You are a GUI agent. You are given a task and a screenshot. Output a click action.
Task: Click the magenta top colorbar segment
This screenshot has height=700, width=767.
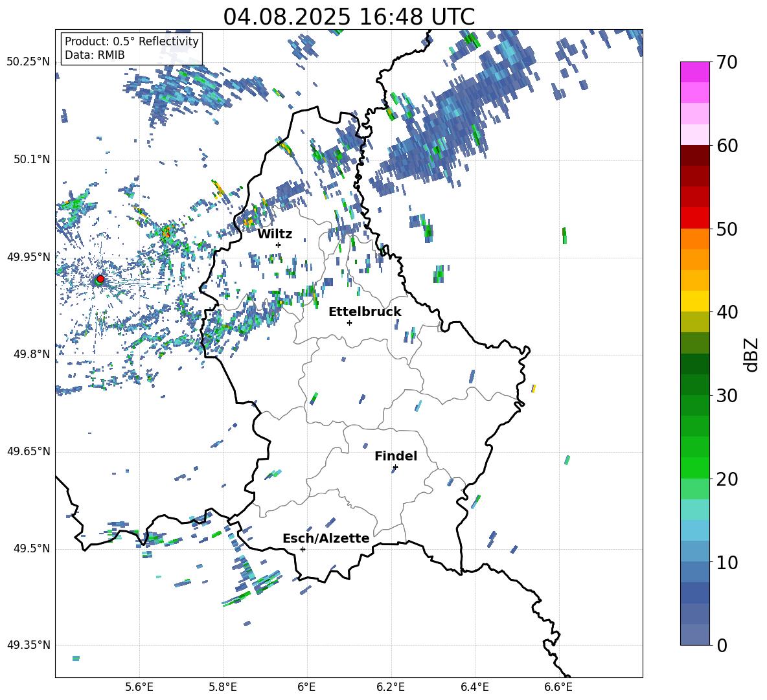coord(694,72)
